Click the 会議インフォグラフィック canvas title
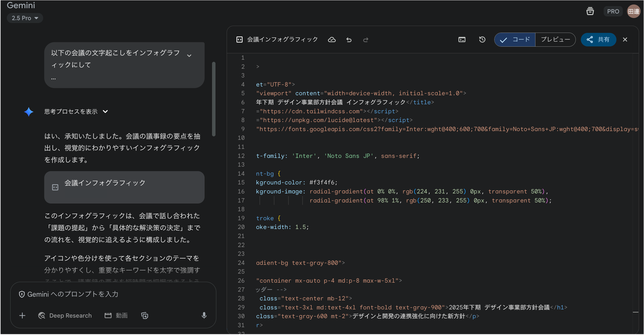The height and width of the screenshot is (335, 644). [x=282, y=39]
